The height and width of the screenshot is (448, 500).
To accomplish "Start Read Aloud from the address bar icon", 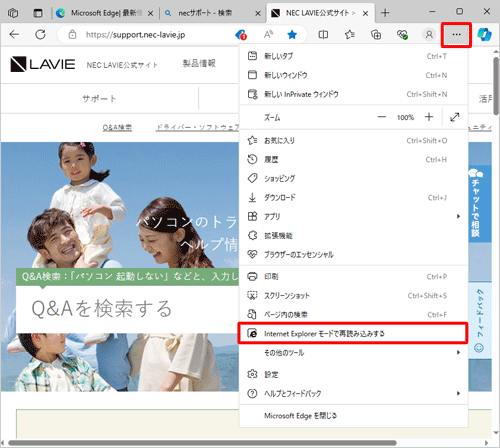I will point(268,34).
